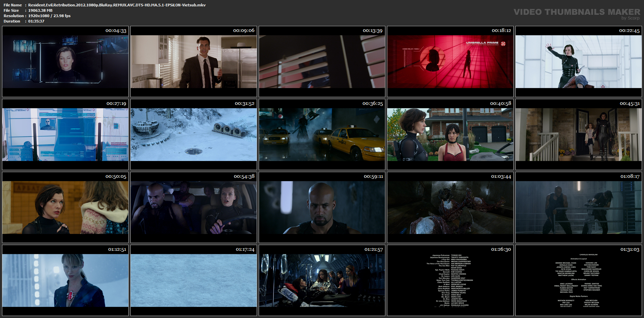644x318 pixels.
Task: Click the thumbnail timestamped 00:40:58
Action: 450,134
